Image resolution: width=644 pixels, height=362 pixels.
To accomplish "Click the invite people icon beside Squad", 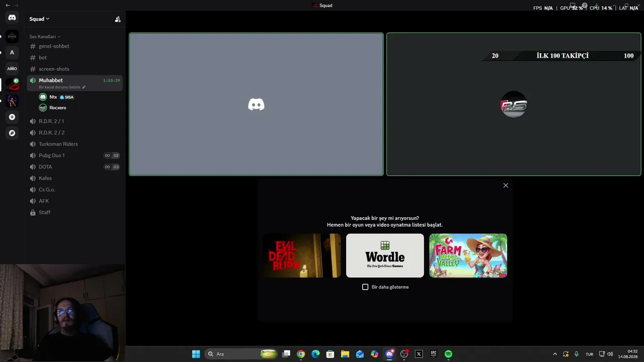I will point(118,19).
